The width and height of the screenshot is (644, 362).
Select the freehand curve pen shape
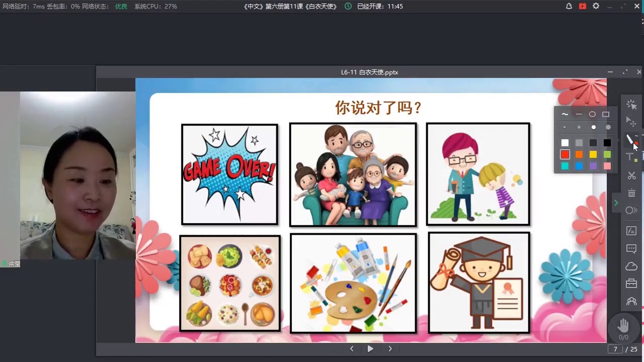click(565, 114)
